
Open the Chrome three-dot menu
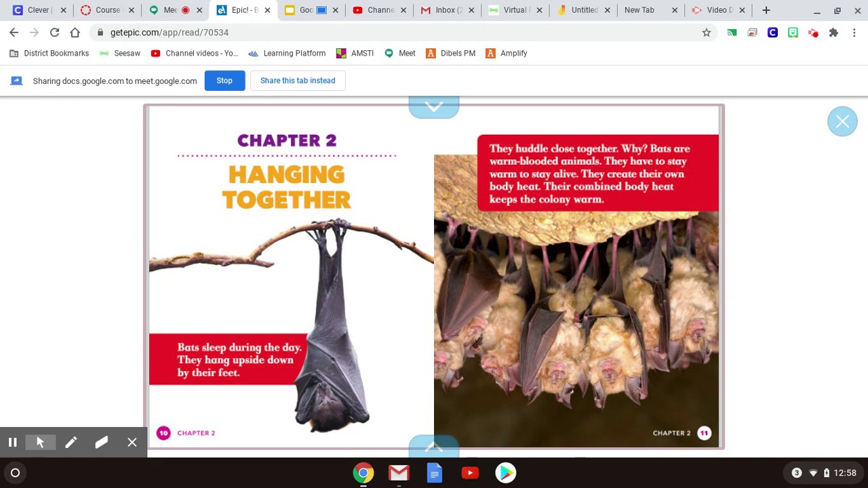tap(854, 33)
